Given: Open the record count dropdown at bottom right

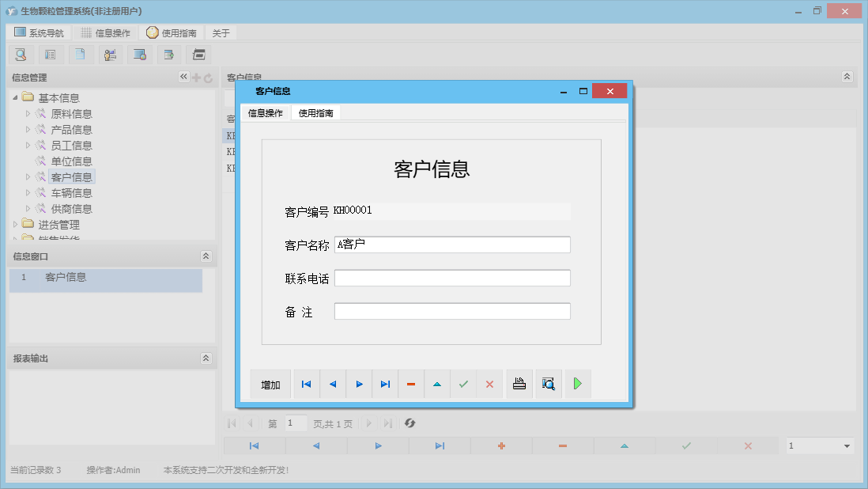Looking at the screenshot, I should [x=818, y=445].
